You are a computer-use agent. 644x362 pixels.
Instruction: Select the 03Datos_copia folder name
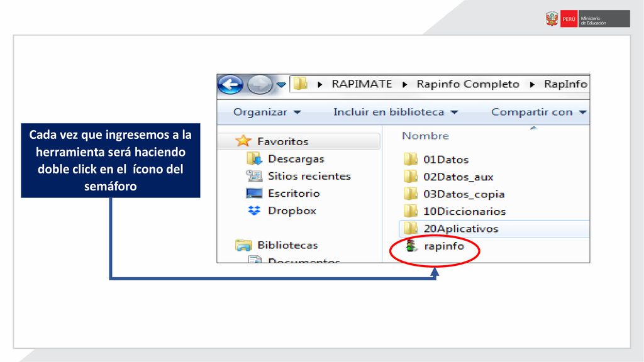click(x=464, y=194)
